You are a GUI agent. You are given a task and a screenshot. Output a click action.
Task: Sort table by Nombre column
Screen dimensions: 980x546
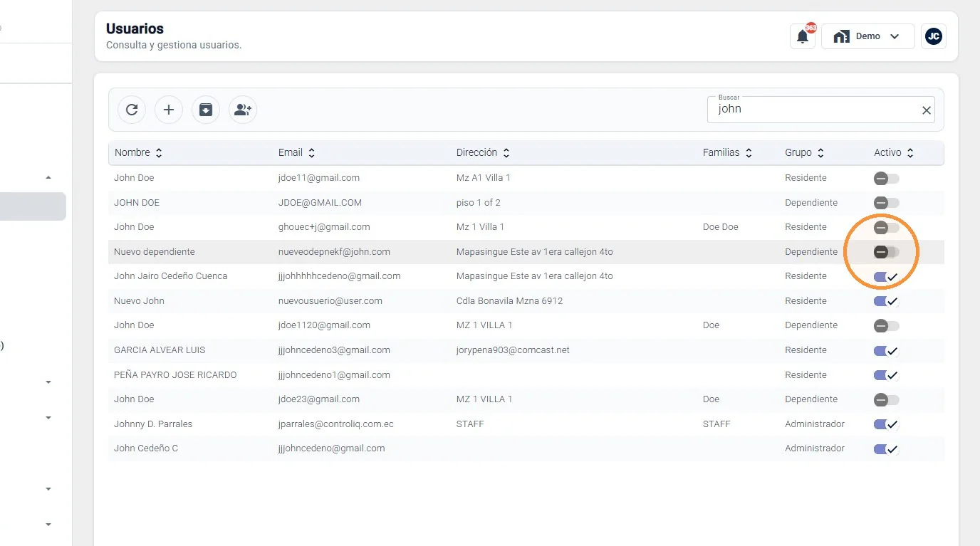[x=139, y=153]
